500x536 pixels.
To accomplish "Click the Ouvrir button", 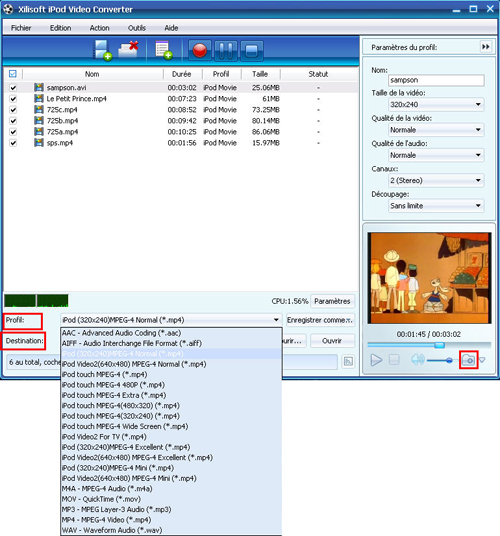I will tap(332, 341).
